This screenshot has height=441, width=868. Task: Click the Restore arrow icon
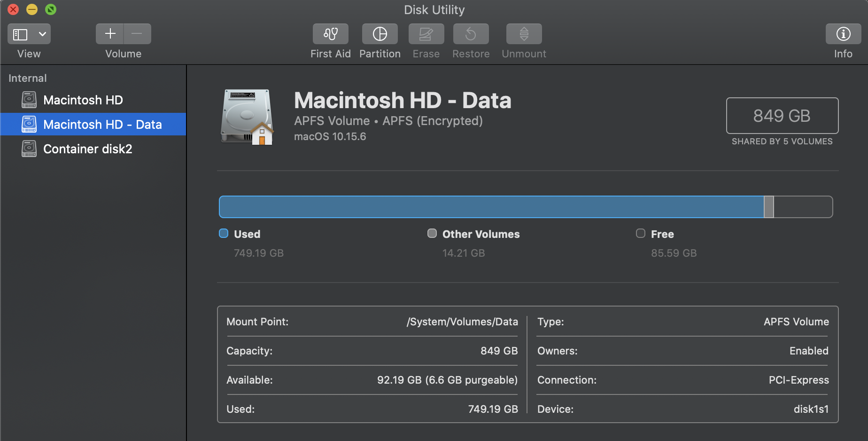[471, 34]
